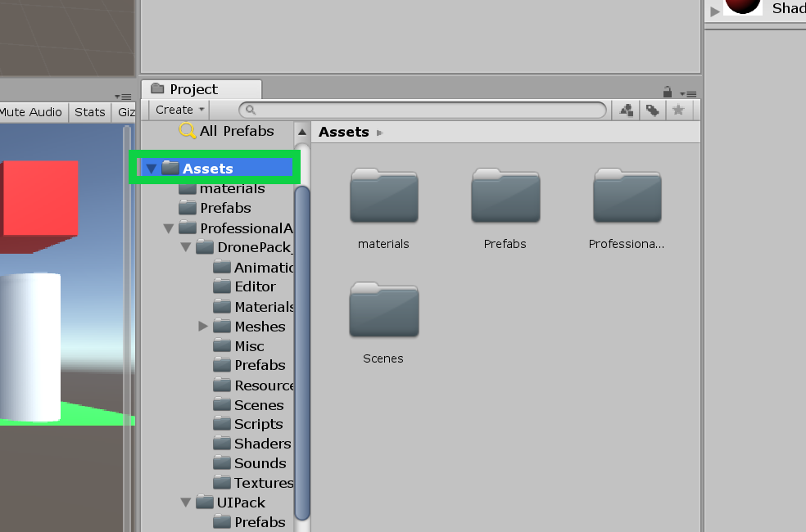Click the save search star icon
The height and width of the screenshot is (532, 806).
(x=677, y=110)
